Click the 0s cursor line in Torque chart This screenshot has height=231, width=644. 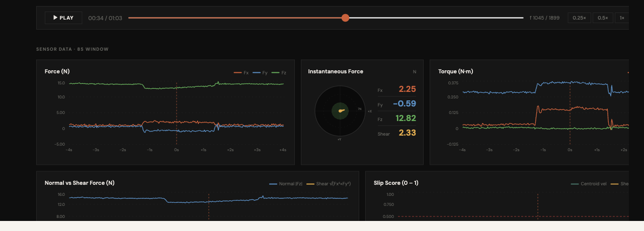pos(570,113)
